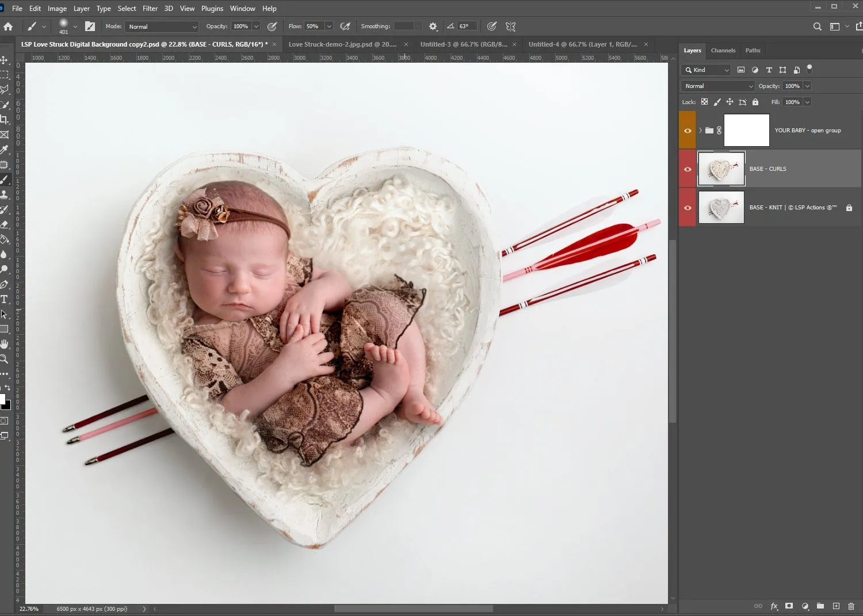Add a layer mask
Screen dimensions: 863x616
click(x=789, y=606)
